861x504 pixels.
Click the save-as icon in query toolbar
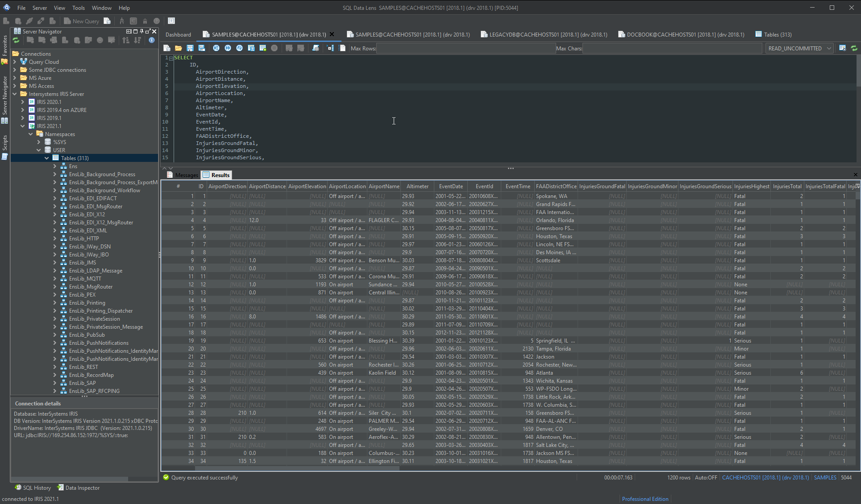202,48
